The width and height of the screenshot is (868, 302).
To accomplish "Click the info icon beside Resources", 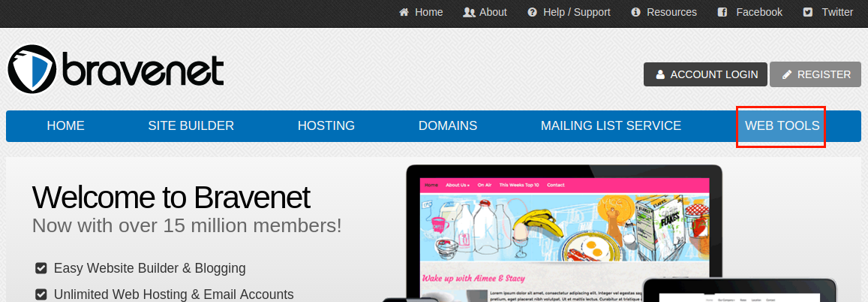I will click(636, 12).
